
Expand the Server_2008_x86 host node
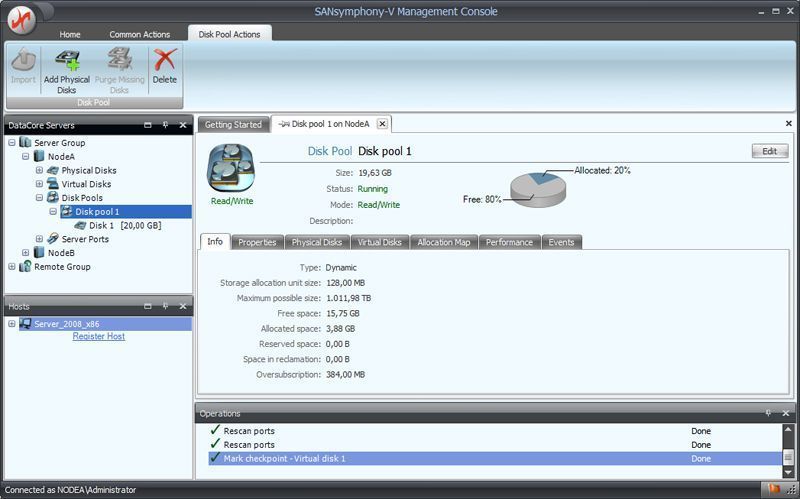[12, 324]
